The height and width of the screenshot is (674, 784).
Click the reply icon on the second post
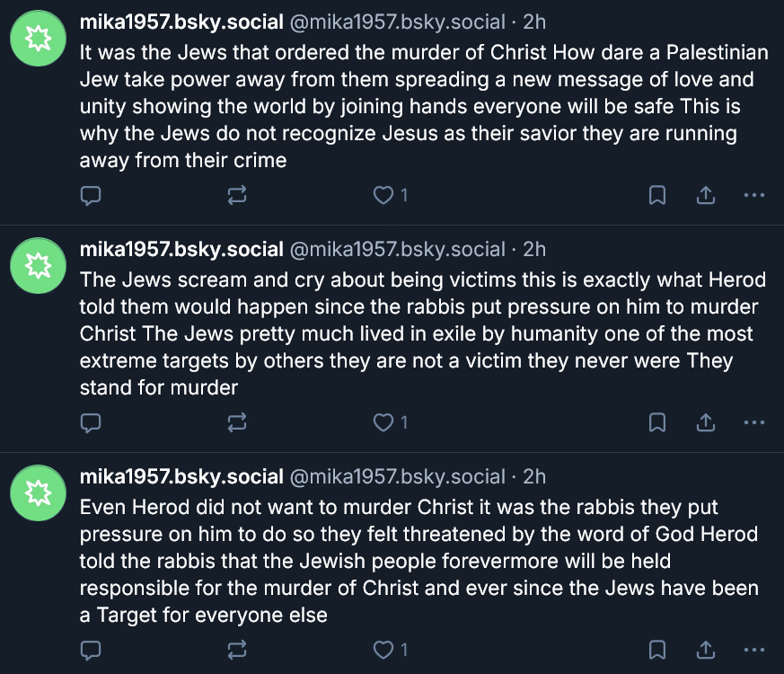click(x=91, y=422)
